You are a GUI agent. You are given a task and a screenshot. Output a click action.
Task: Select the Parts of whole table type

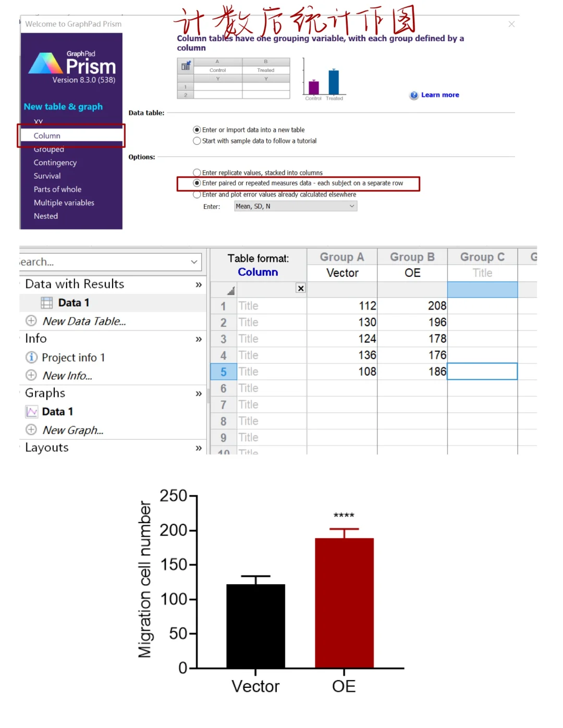(x=58, y=189)
